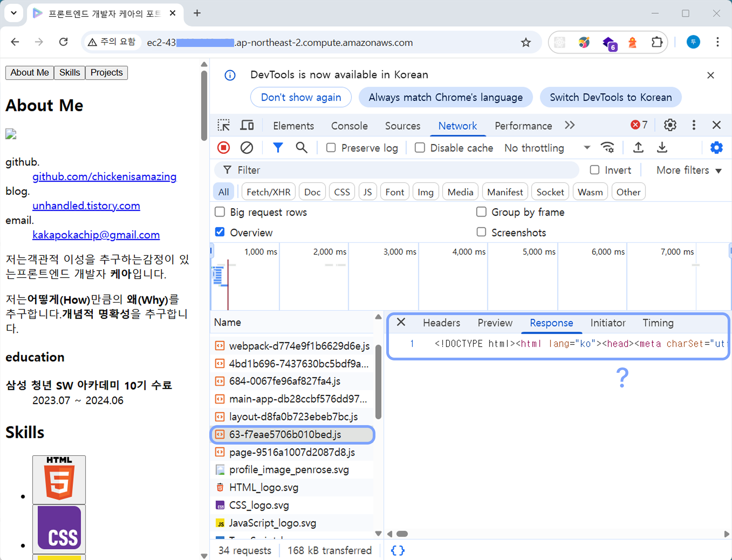Show more DevTools tabs chevron
732x560 pixels.
tap(570, 125)
